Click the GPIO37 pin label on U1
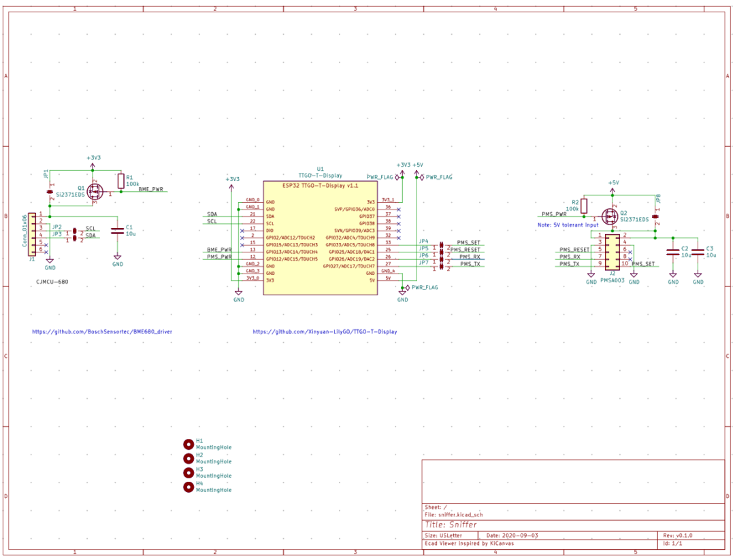The image size is (735, 560). click(367, 216)
